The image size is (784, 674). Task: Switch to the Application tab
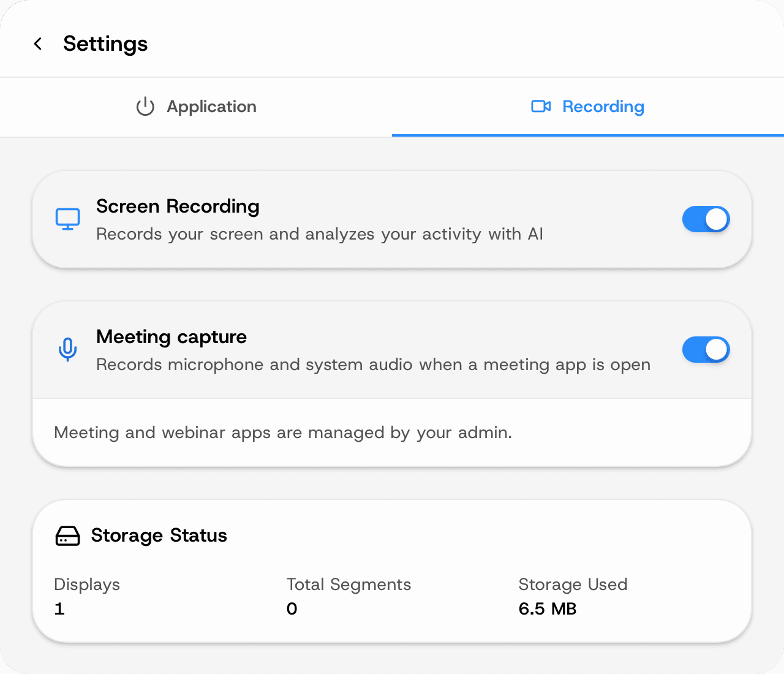click(196, 107)
